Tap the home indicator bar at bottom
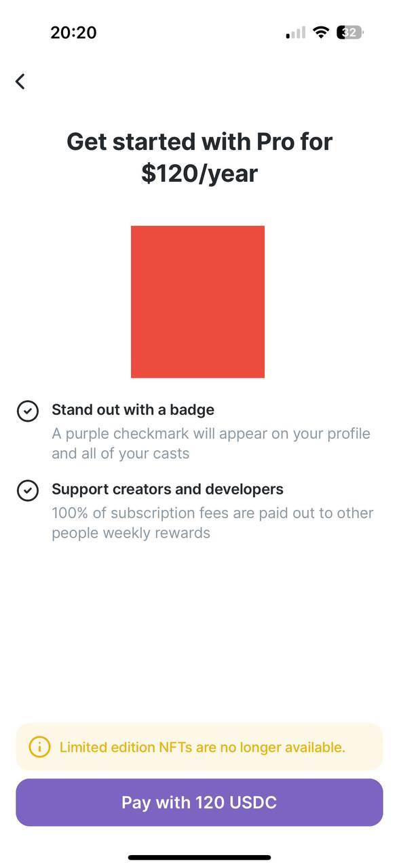Screen dimensions: 399x868 coord(199,858)
